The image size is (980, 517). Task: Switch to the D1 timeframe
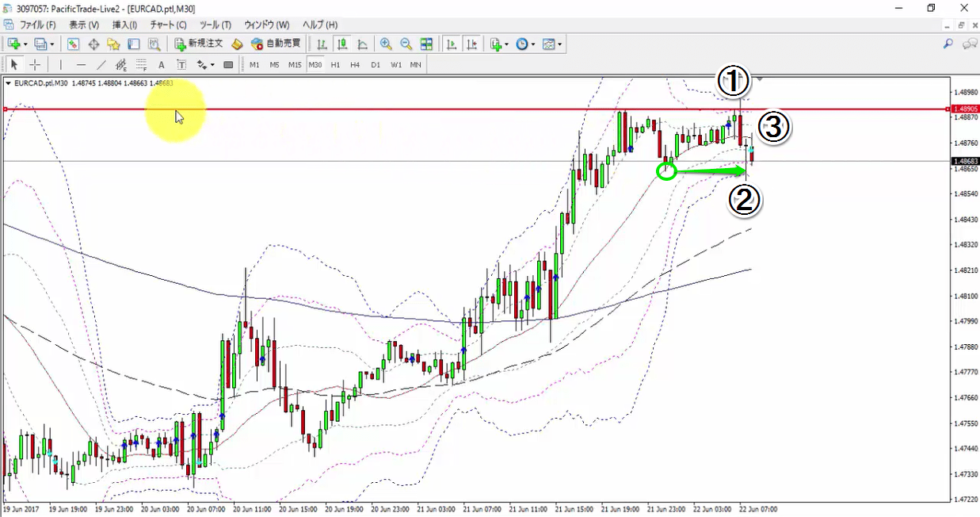click(376, 65)
